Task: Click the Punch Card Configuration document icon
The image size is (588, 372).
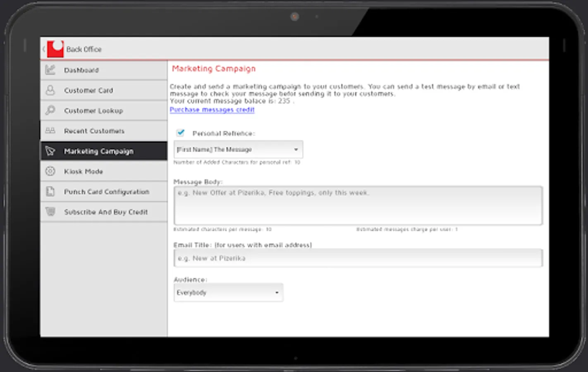Action: (x=50, y=191)
